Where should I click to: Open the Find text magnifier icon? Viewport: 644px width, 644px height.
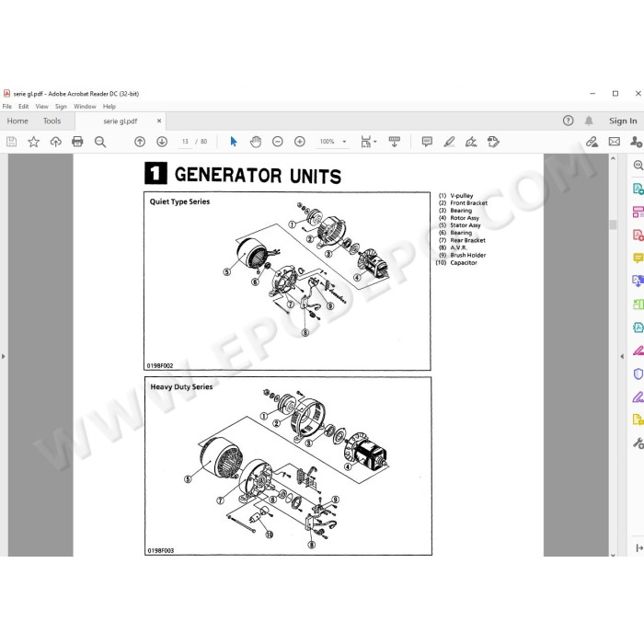point(99,142)
